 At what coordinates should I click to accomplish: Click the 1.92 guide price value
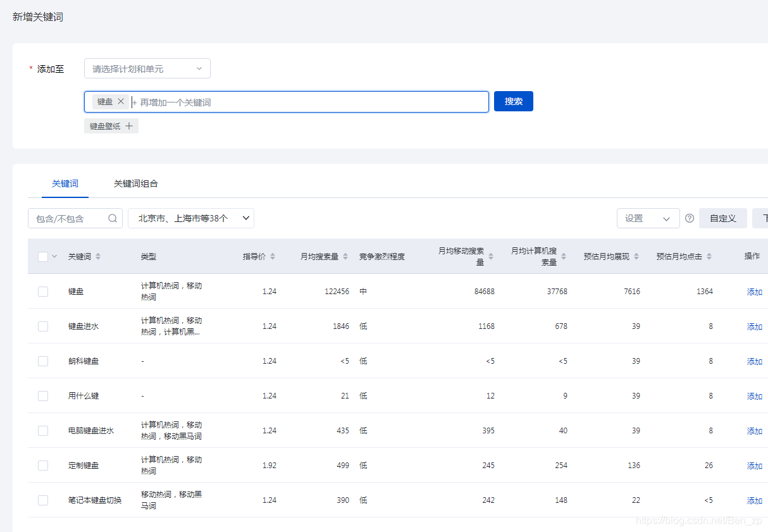(269, 466)
